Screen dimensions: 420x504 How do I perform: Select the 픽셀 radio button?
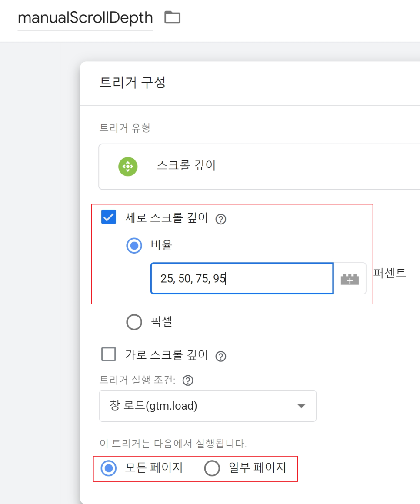coord(134,321)
